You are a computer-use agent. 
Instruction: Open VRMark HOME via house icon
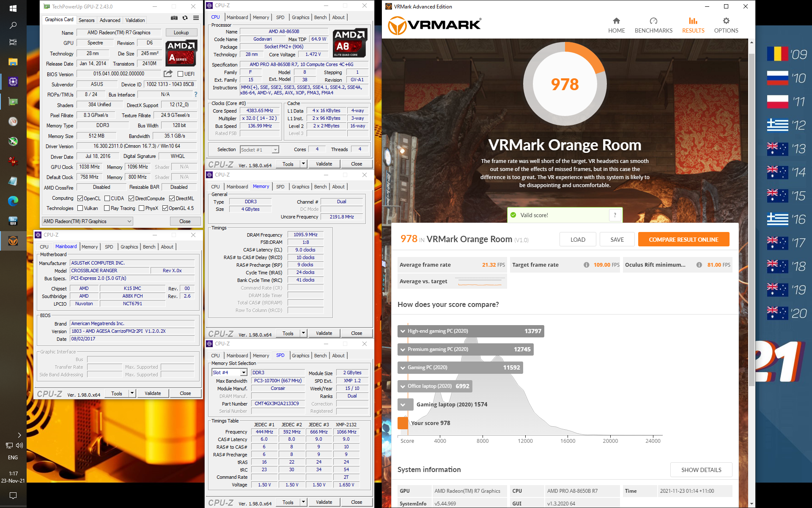[x=616, y=21]
